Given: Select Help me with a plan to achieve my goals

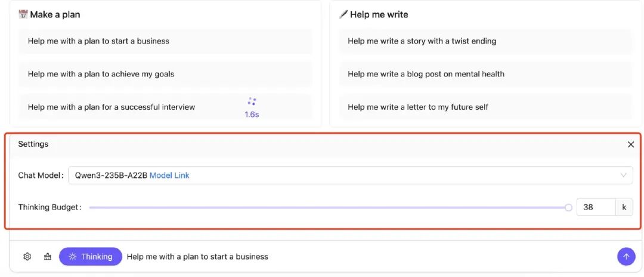Looking at the screenshot, I should [165, 74].
